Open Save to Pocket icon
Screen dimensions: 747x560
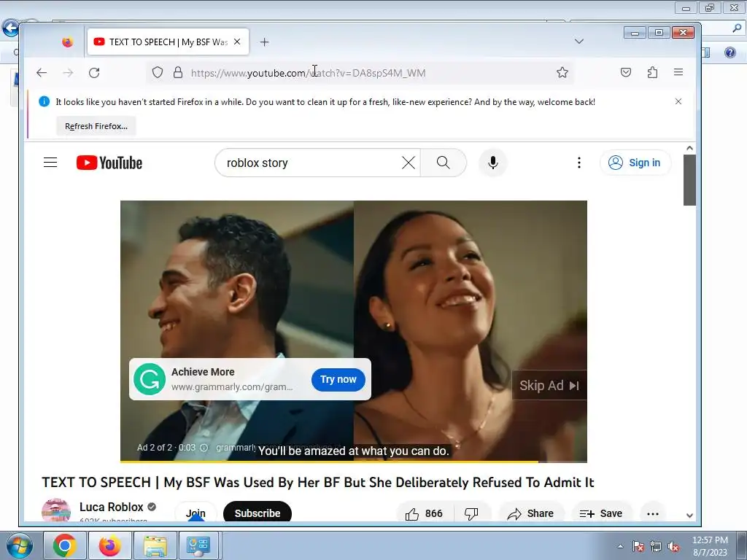[626, 72]
